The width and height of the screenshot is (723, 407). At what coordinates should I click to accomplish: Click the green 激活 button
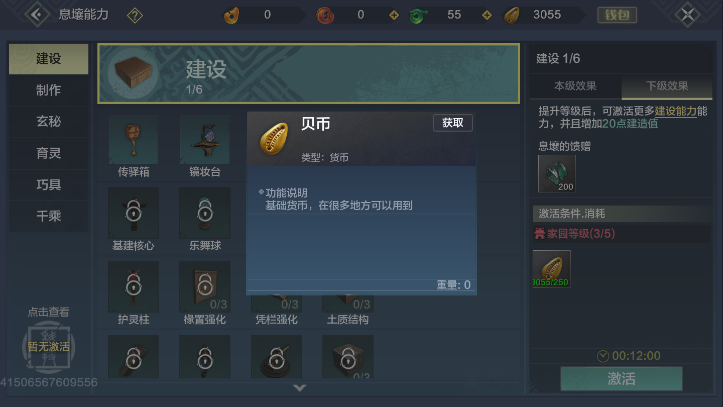click(621, 379)
